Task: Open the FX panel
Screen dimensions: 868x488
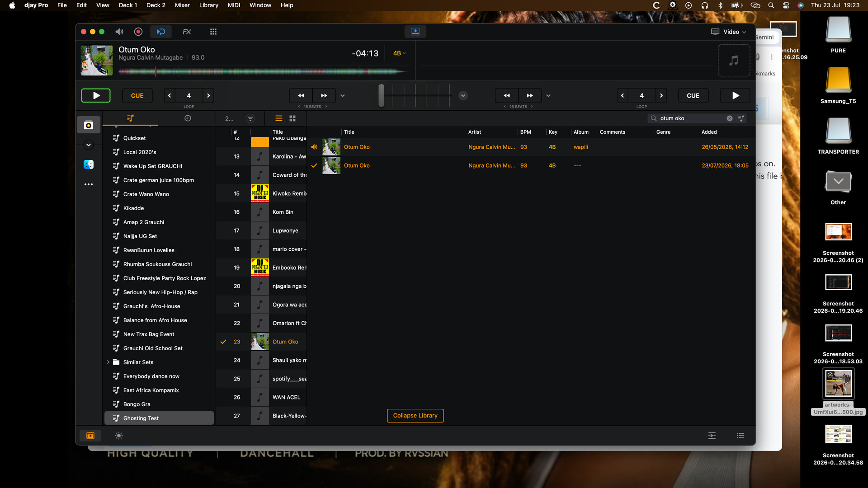Action: (x=187, y=32)
